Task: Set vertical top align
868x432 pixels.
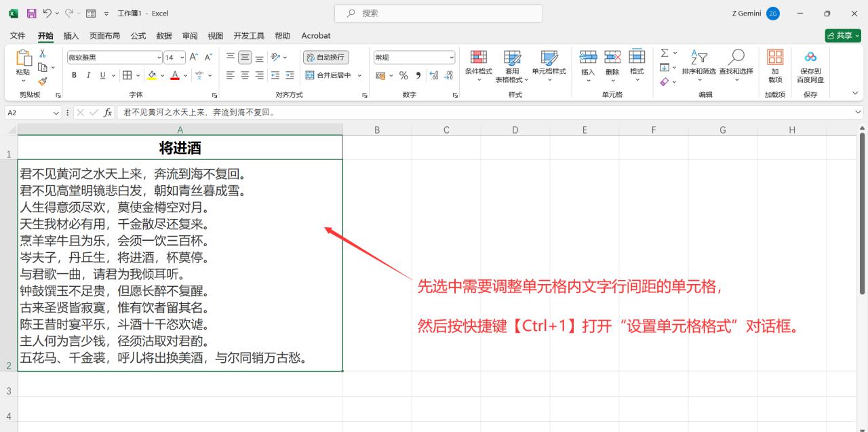Action: tap(231, 58)
